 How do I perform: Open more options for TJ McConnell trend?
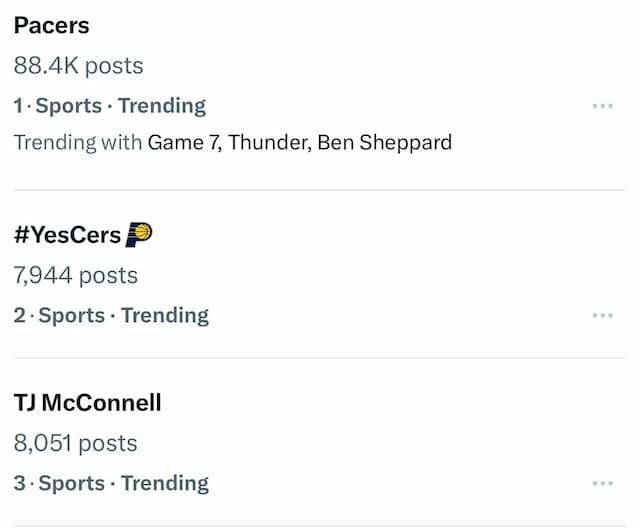pyautogui.click(x=602, y=484)
